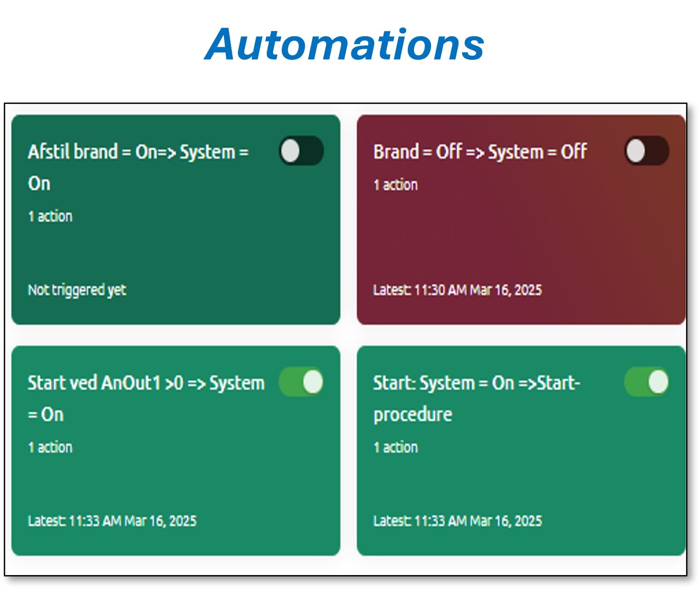Click '1 action' on Afstil brand card

(x=50, y=216)
